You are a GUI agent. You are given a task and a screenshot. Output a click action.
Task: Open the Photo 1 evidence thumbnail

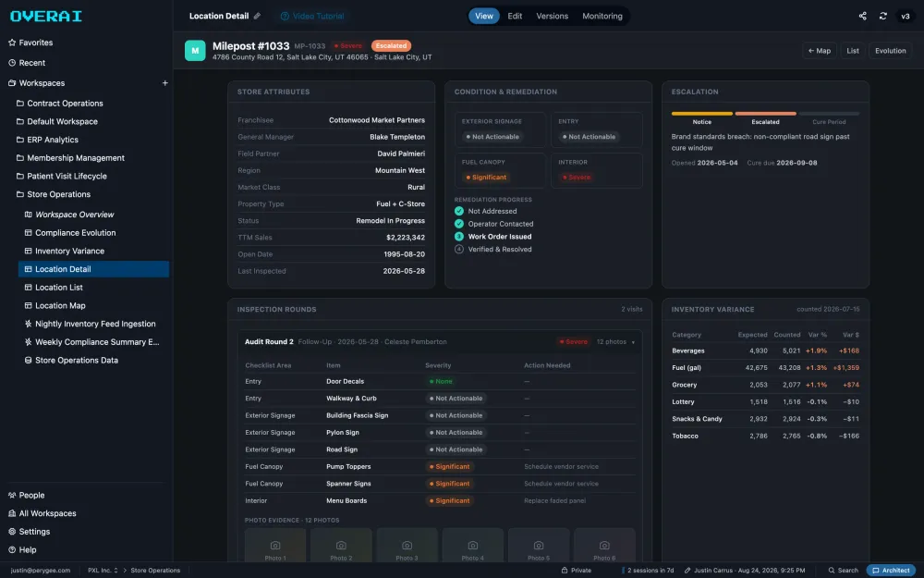[x=275, y=546]
